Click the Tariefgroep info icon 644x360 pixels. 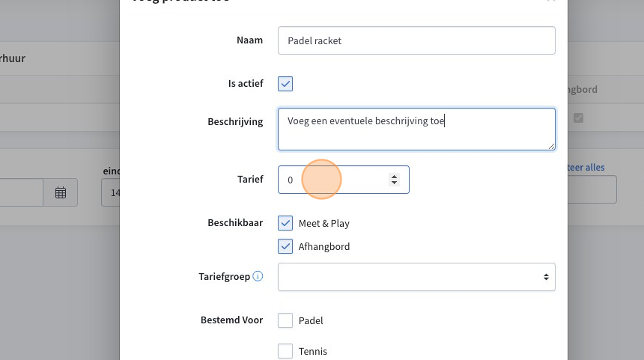pos(258,276)
